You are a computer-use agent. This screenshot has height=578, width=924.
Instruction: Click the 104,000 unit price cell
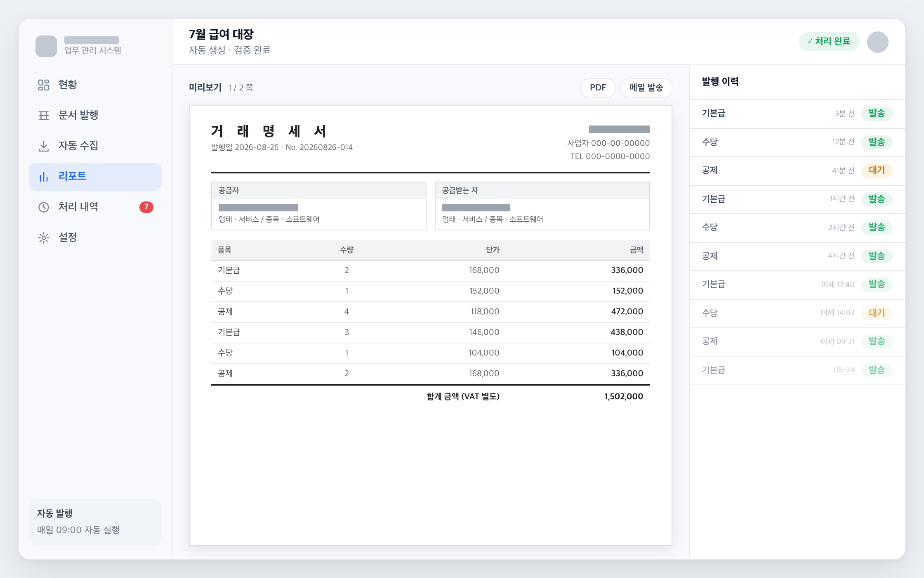[x=484, y=353]
